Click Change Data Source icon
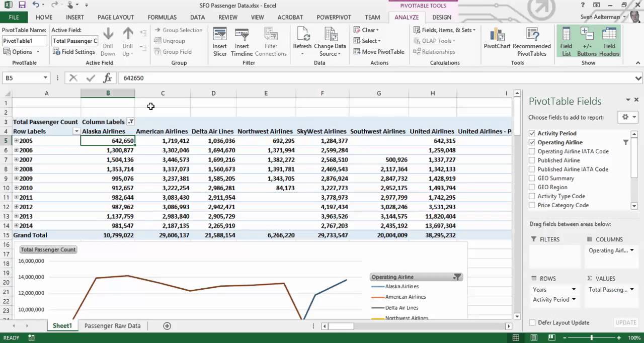The image size is (644, 343). [x=330, y=35]
